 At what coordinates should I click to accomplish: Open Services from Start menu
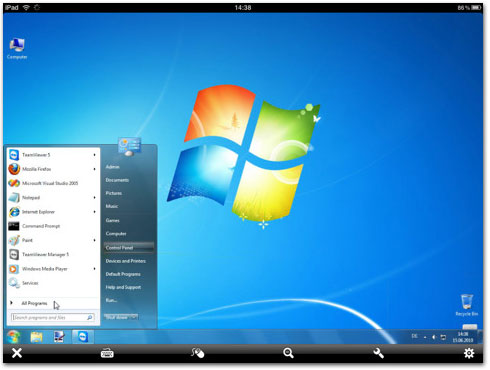point(53,283)
